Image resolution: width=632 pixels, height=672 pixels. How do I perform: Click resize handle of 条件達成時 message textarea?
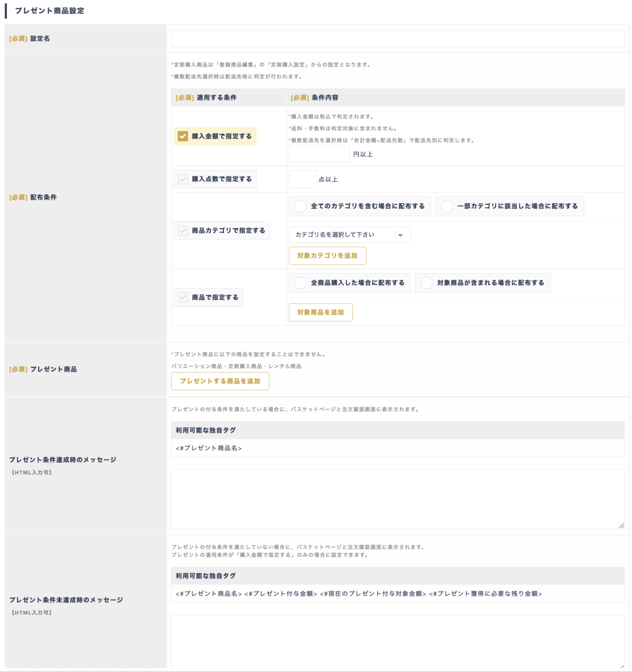pos(621,526)
